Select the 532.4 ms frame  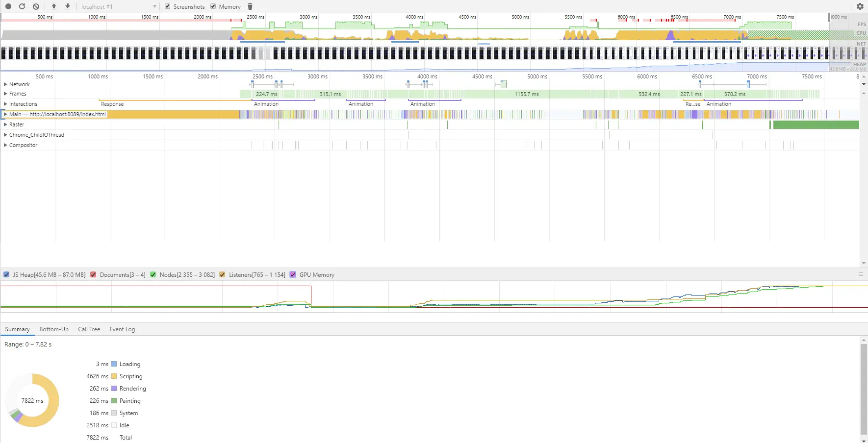click(649, 94)
